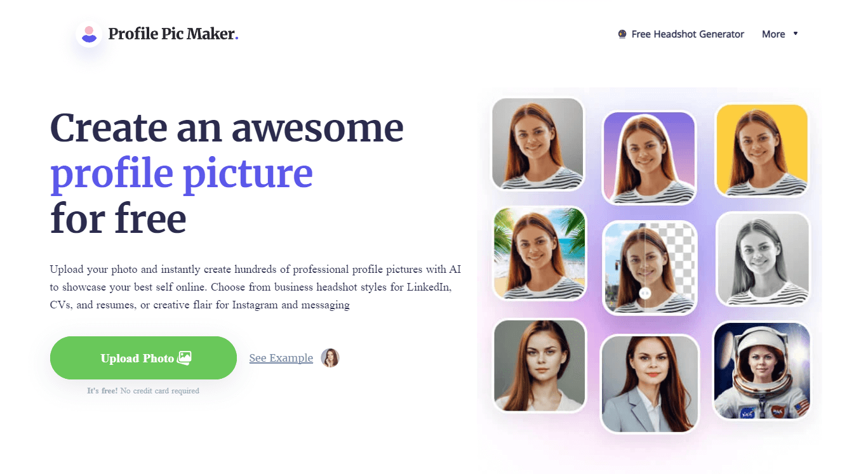Click the Profile Pic Maker title text
The width and height of the screenshot is (868, 474).
[173, 34]
